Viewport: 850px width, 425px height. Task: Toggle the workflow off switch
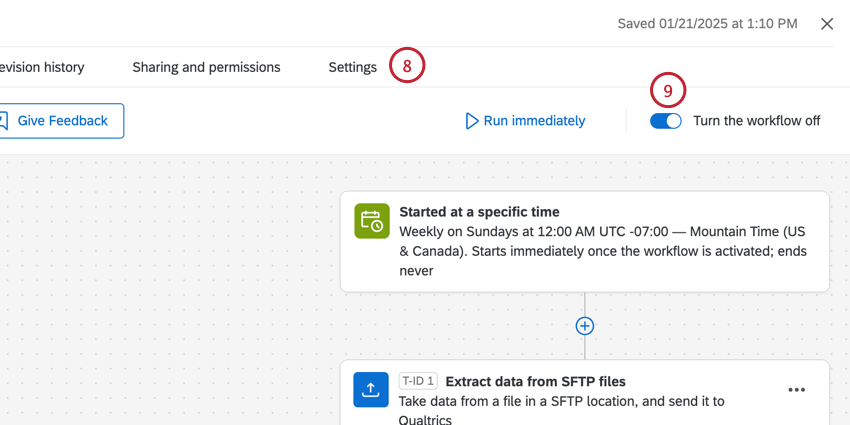(x=666, y=121)
